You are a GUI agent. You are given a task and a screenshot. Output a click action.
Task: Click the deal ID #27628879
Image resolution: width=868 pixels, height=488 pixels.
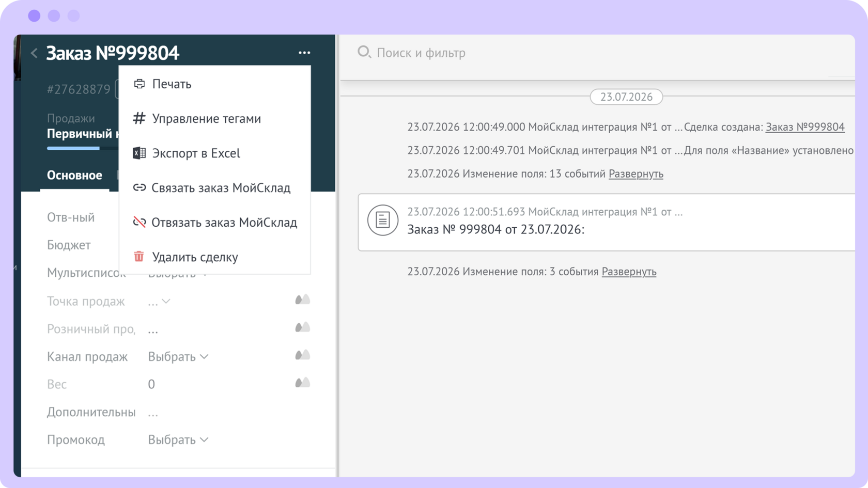79,89
